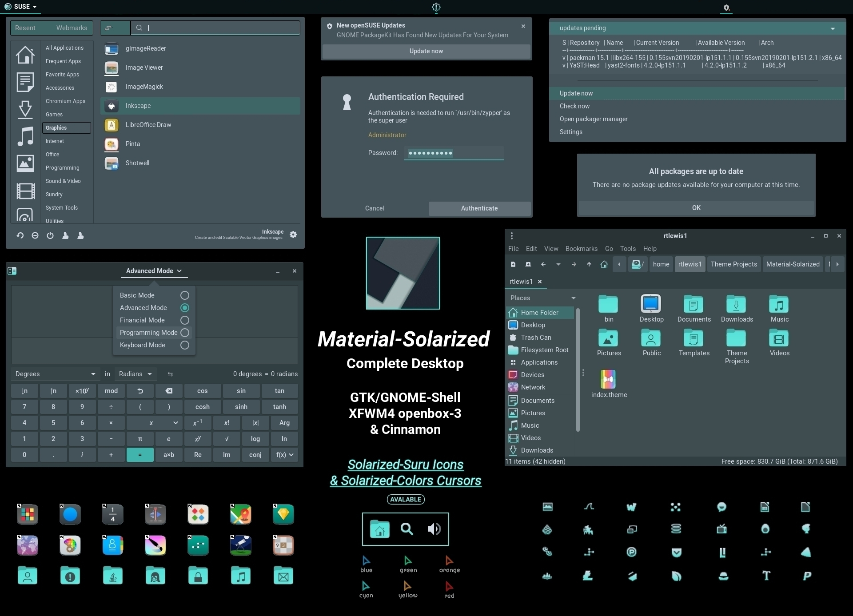Click OK in the up-to-date dialog
The height and width of the screenshot is (616, 853).
(x=696, y=208)
